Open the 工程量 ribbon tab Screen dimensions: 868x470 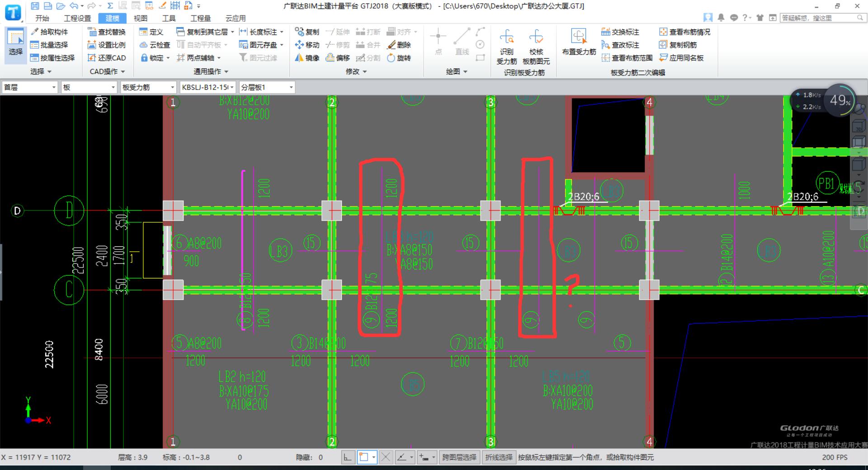(x=201, y=18)
